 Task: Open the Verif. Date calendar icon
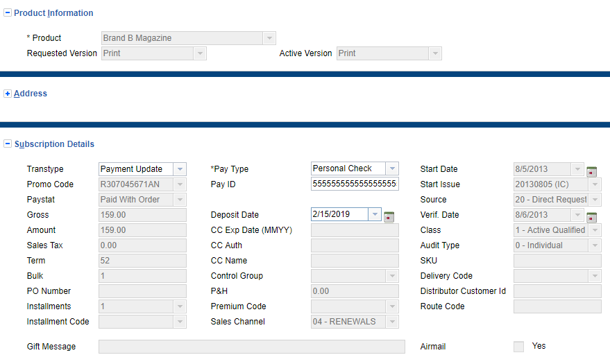coord(591,218)
